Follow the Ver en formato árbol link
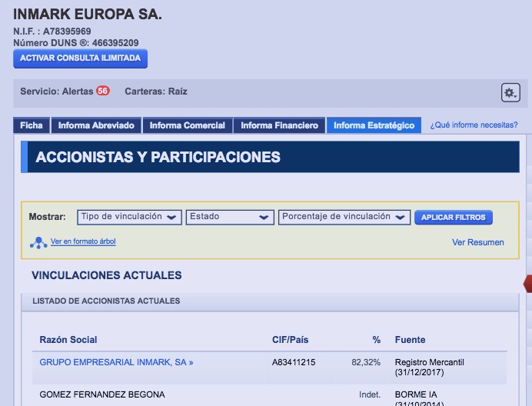The height and width of the screenshot is (406, 532). [x=83, y=241]
